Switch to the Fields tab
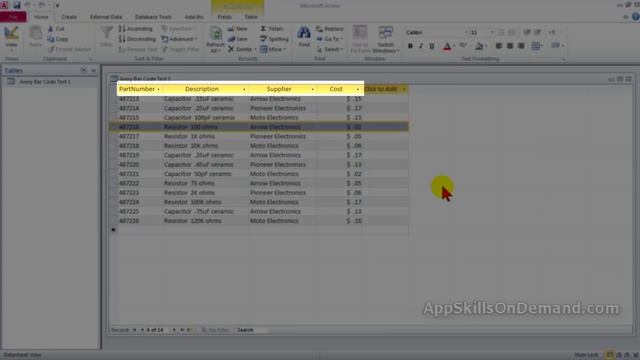640x360 pixels. [x=224, y=17]
